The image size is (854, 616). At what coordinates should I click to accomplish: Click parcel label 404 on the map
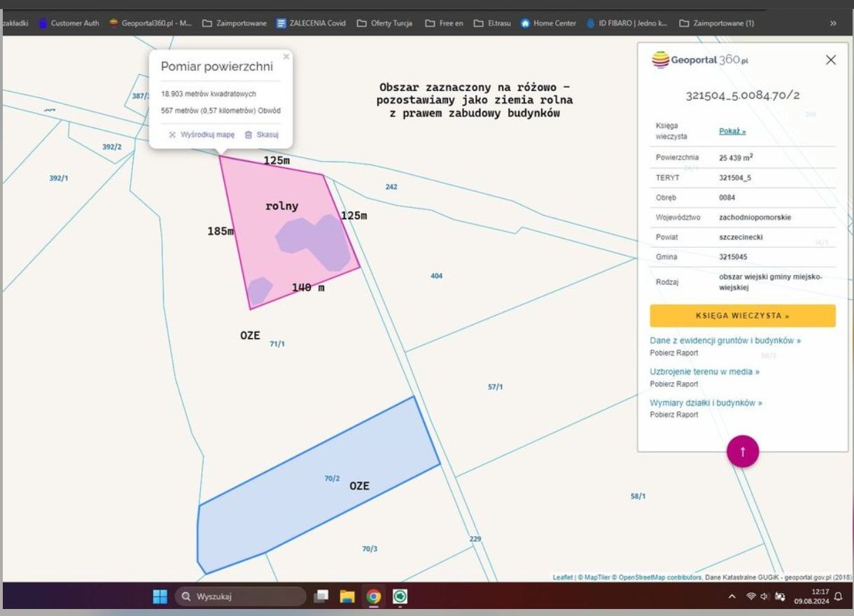pos(436,276)
